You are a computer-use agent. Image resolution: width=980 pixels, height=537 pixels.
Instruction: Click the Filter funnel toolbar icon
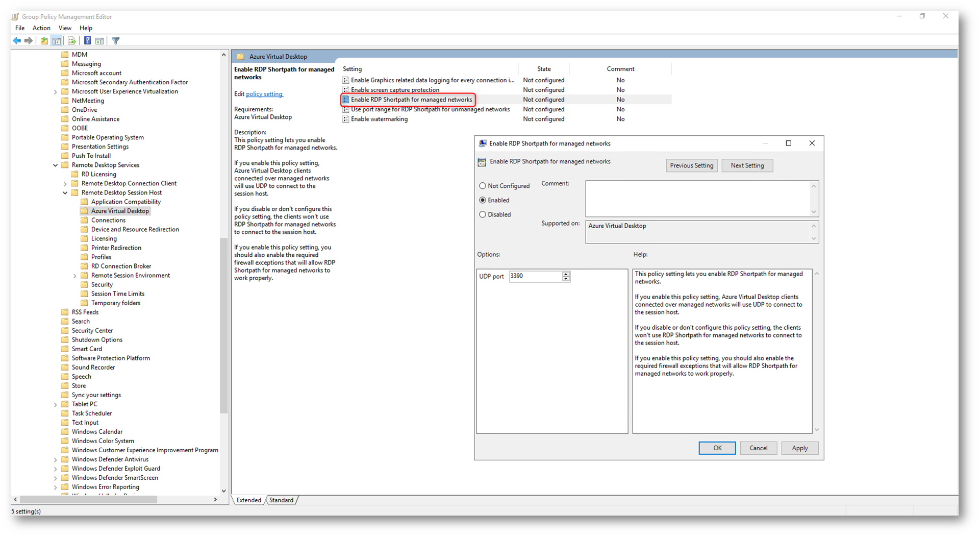click(x=116, y=41)
